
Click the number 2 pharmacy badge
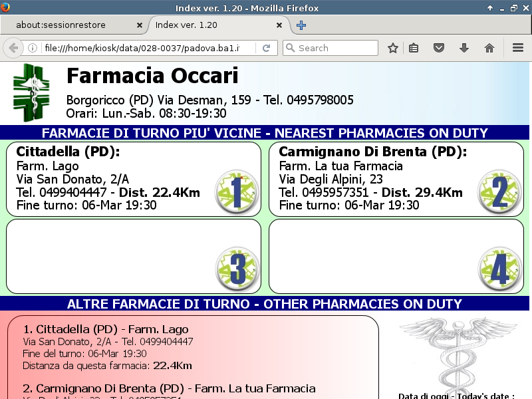500,192
